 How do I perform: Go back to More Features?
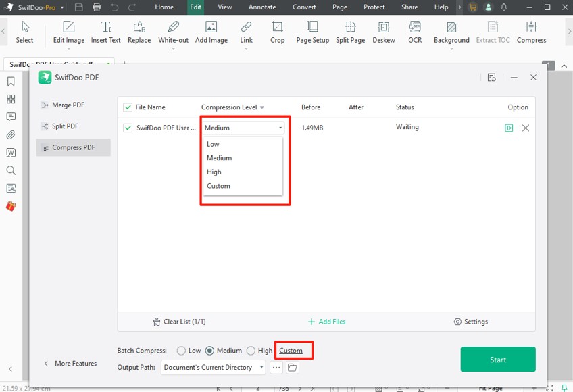[70, 364]
